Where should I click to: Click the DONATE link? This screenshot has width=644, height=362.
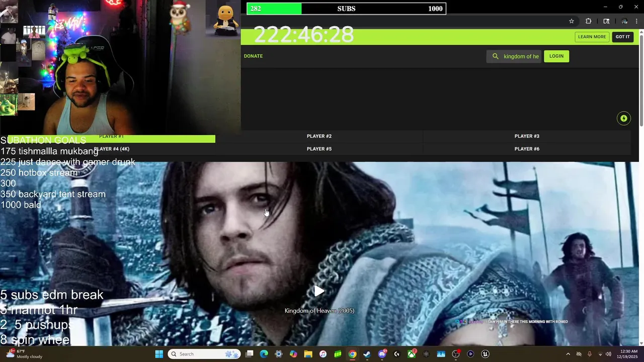point(253,56)
